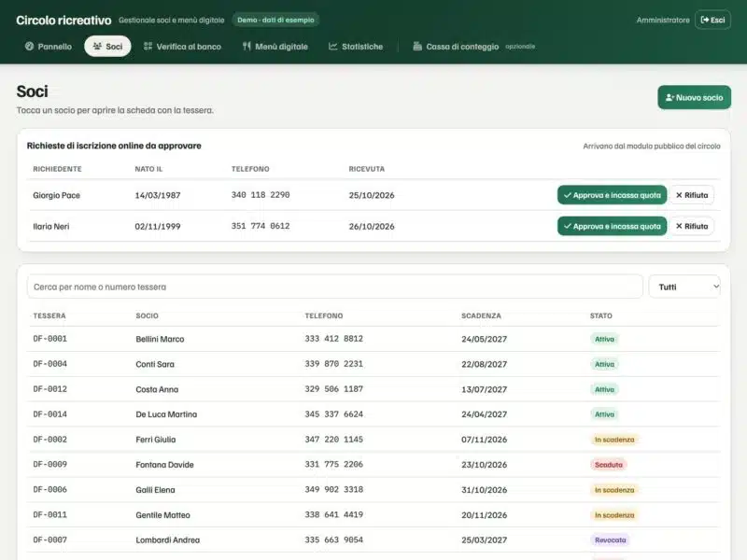Reject Giorgio Pace's request
The width and height of the screenshot is (747, 560).
pos(692,195)
